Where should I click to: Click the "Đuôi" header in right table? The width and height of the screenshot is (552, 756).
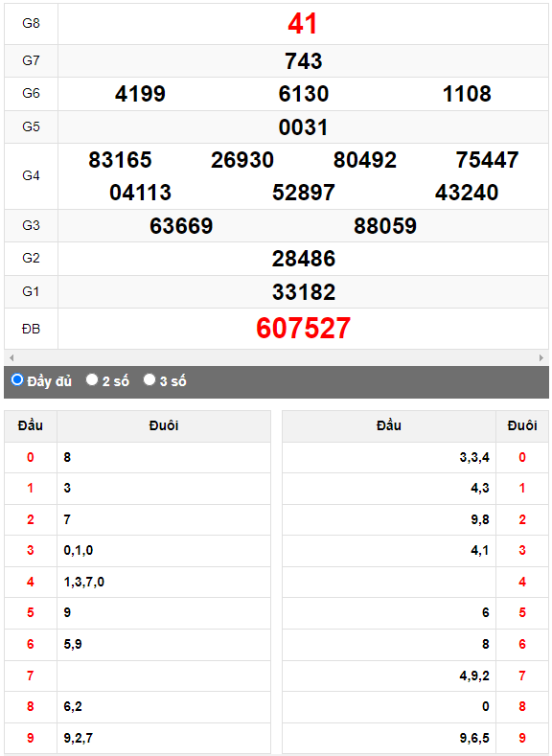pyautogui.click(x=522, y=425)
